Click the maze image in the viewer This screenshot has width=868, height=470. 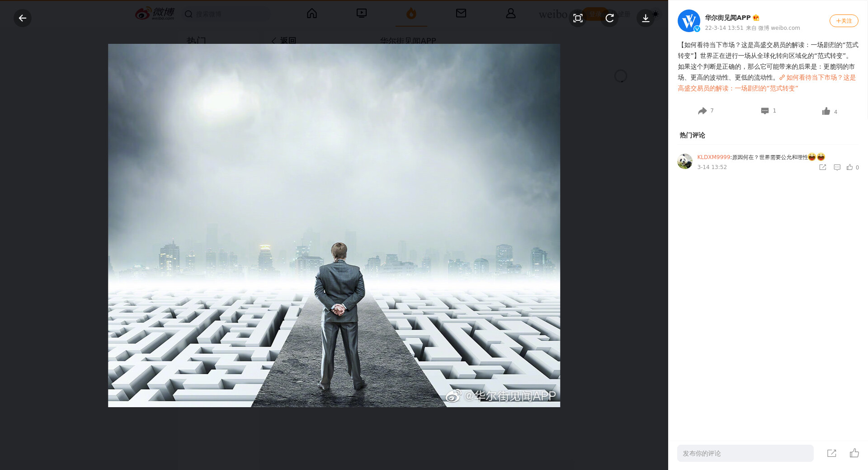pyautogui.click(x=334, y=225)
